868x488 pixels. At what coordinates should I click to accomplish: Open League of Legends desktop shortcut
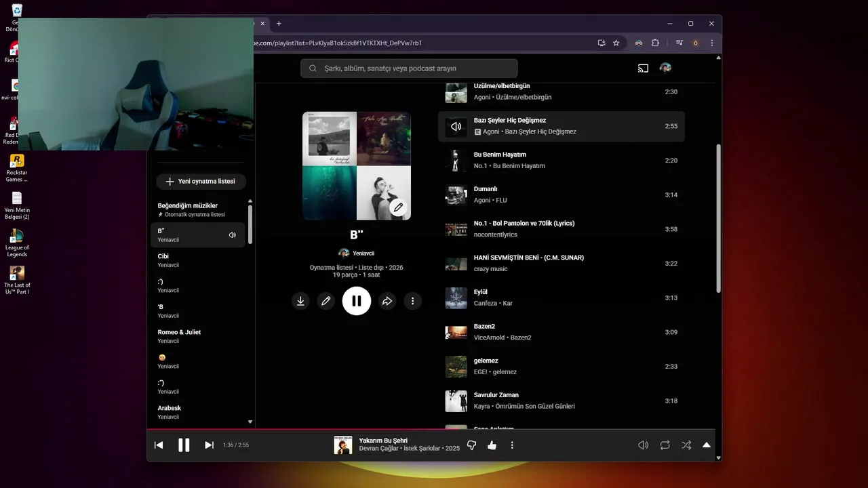click(17, 243)
